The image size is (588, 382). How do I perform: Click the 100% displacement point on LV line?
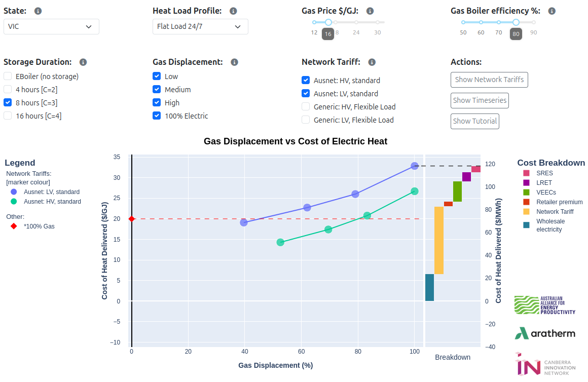[x=415, y=166]
